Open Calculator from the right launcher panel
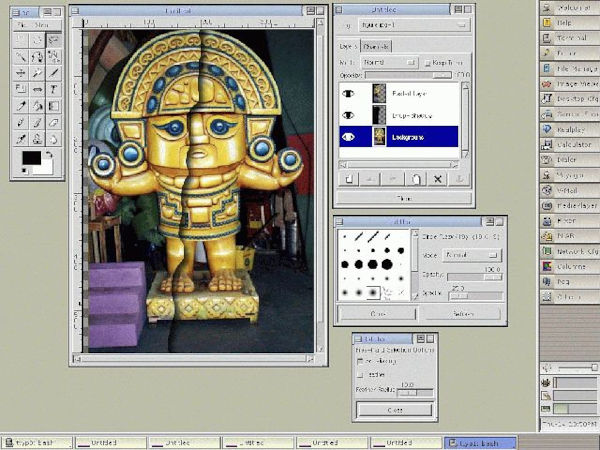 (572, 144)
